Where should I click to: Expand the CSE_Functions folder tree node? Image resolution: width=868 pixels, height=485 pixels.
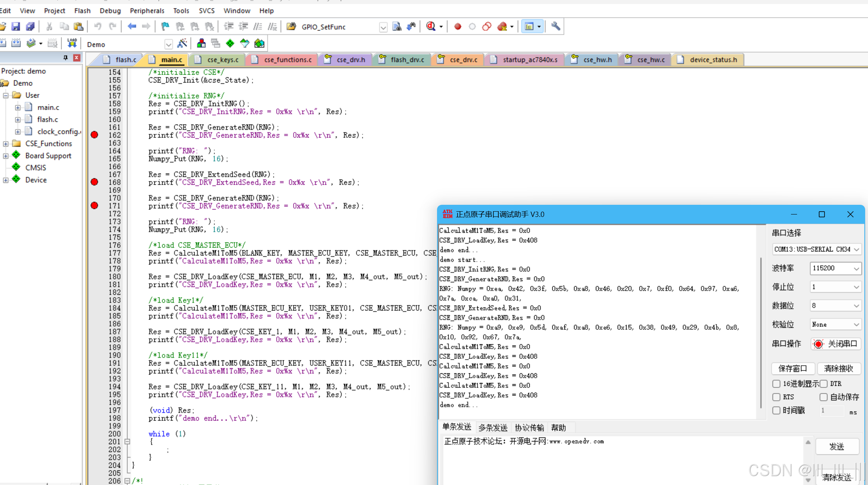pos(6,144)
